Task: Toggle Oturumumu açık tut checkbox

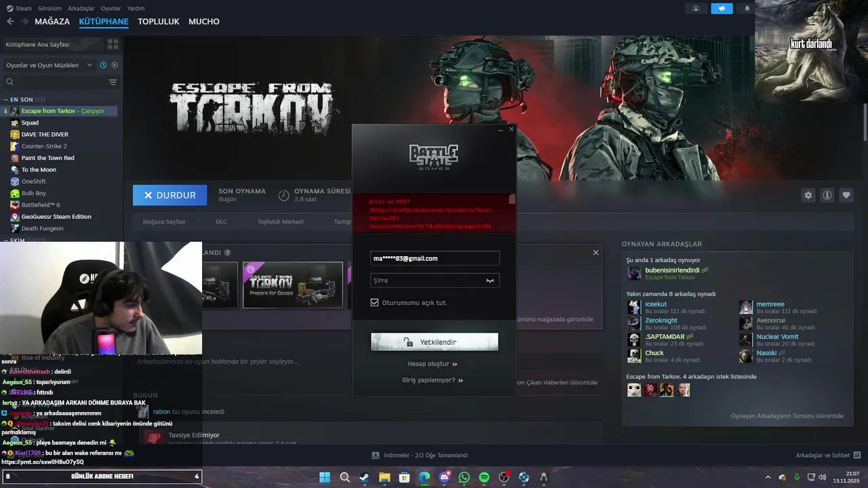Action: point(374,302)
